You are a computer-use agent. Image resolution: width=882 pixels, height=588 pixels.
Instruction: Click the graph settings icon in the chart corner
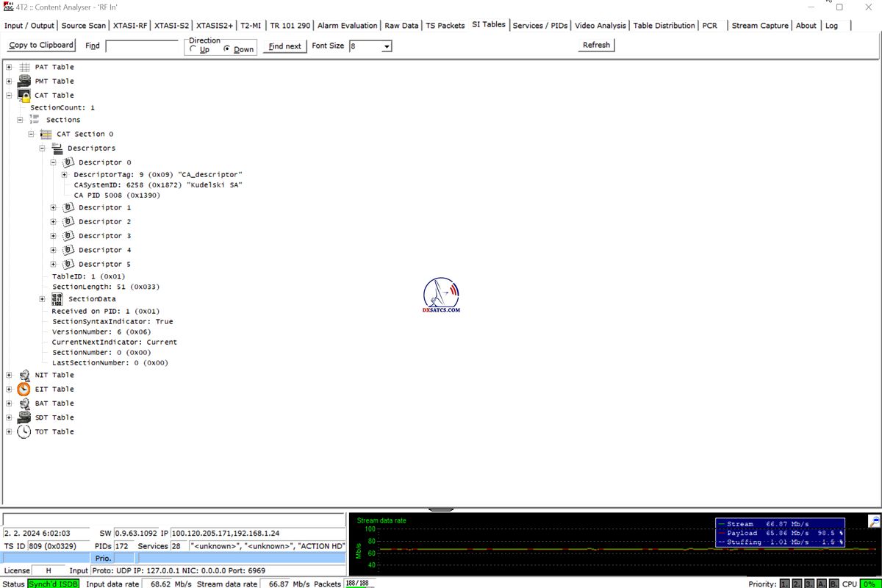coord(874,521)
